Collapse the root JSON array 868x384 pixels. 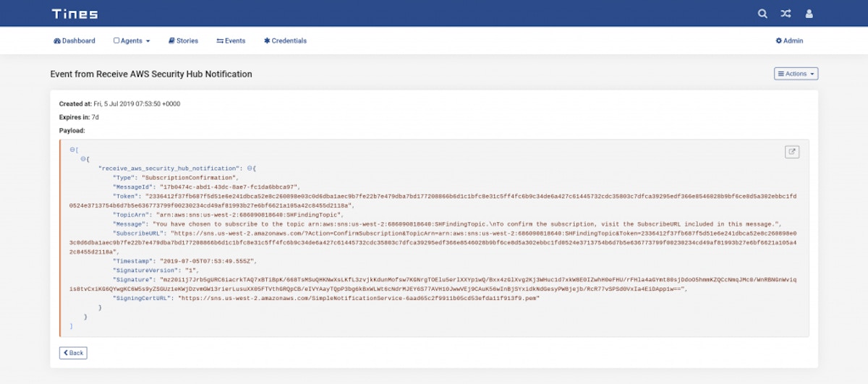click(x=72, y=150)
